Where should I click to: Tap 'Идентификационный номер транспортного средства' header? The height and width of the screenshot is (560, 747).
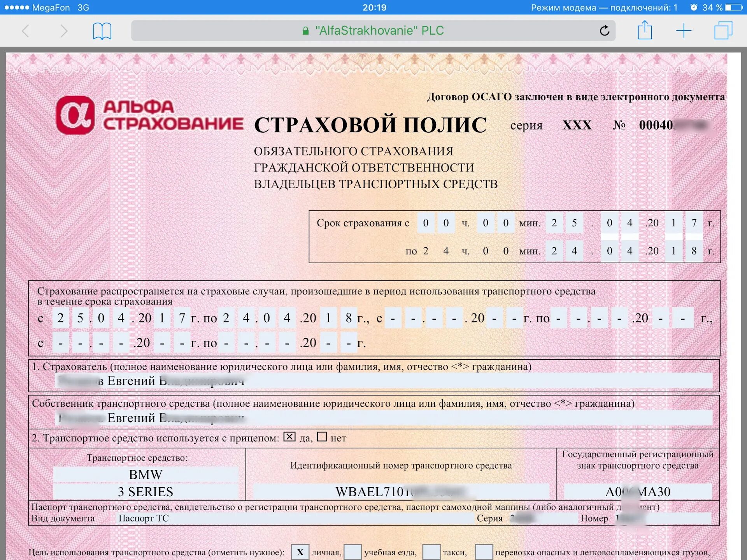point(401,465)
